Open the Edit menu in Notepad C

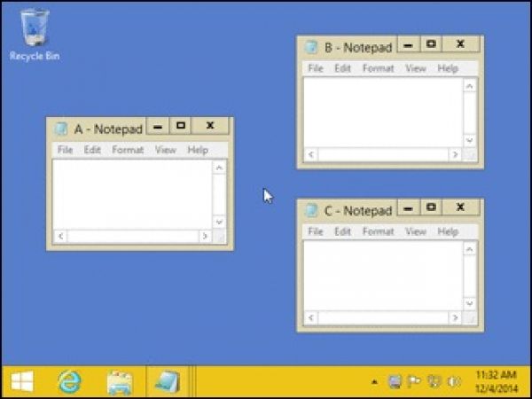(x=342, y=231)
